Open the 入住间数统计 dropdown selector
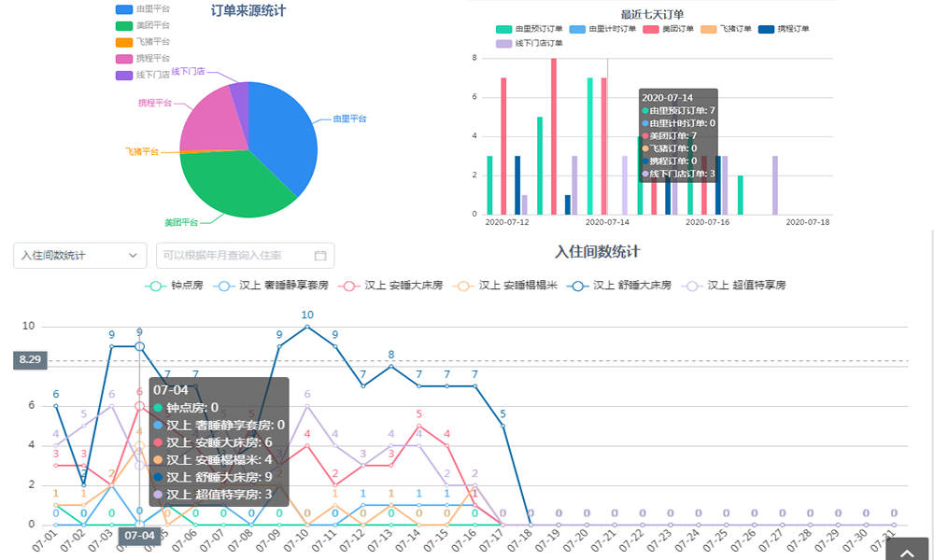 click(79, 255)
